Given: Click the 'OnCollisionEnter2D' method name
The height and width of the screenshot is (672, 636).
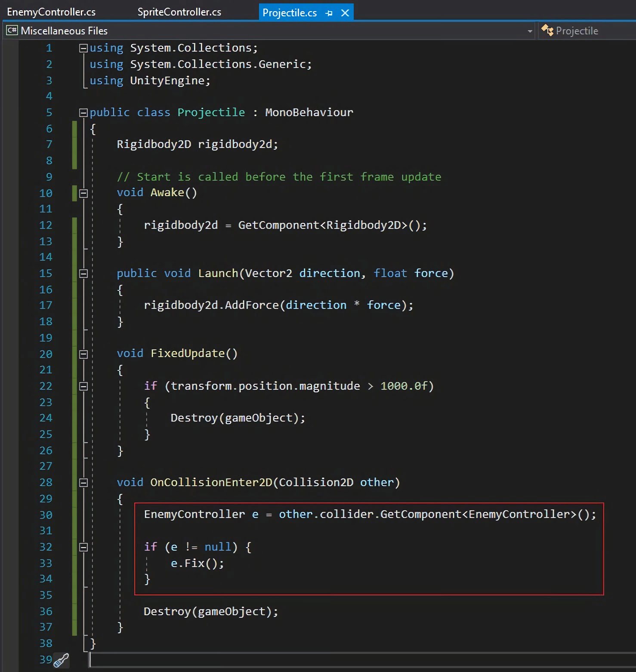Looking at the screenshot, I should tap(211, 482).
